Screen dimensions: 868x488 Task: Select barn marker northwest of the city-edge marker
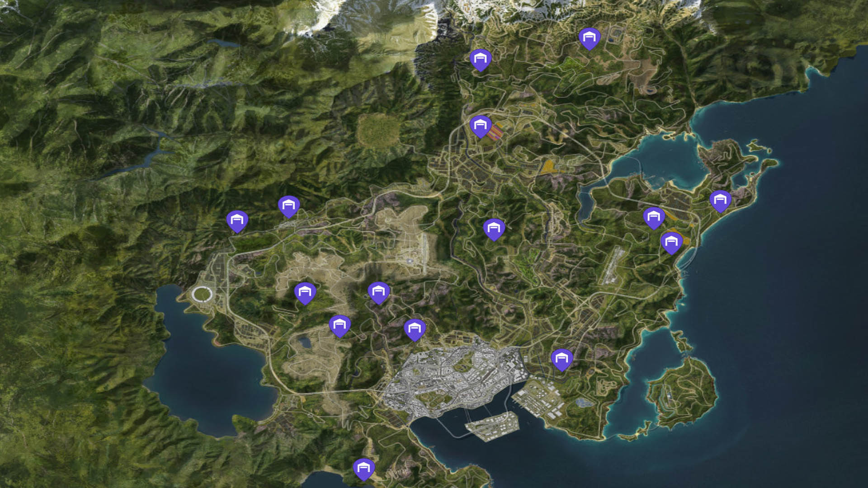tap(379, 293)
